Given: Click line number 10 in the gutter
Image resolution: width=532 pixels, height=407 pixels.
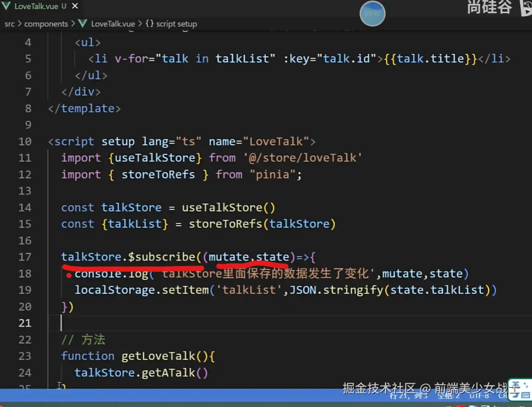Looking at the screenshot, I should 25,141.
